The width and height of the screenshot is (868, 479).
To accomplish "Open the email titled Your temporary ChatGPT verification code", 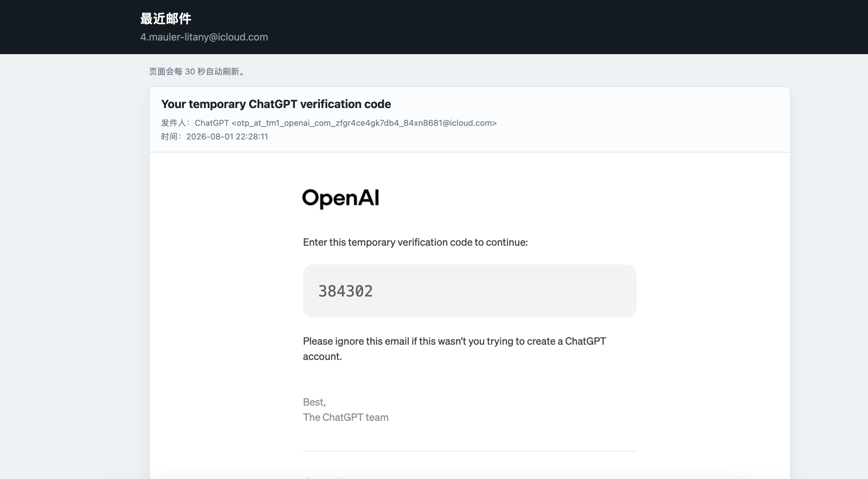I will [276, 104].
